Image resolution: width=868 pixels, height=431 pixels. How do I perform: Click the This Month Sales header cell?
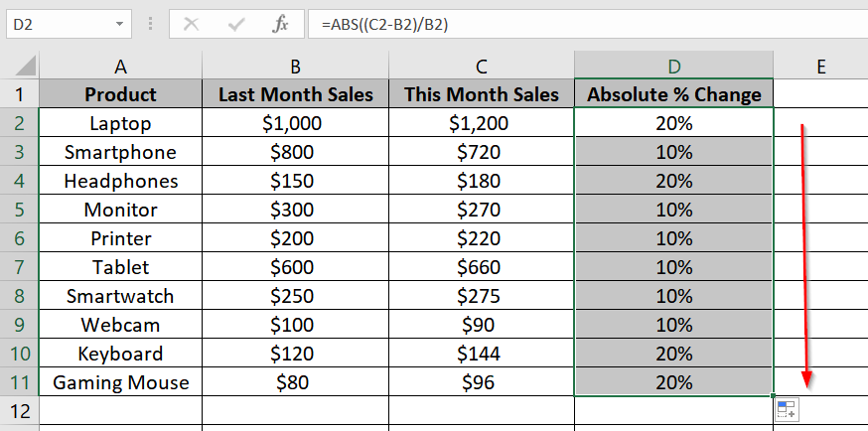point(482,93)
